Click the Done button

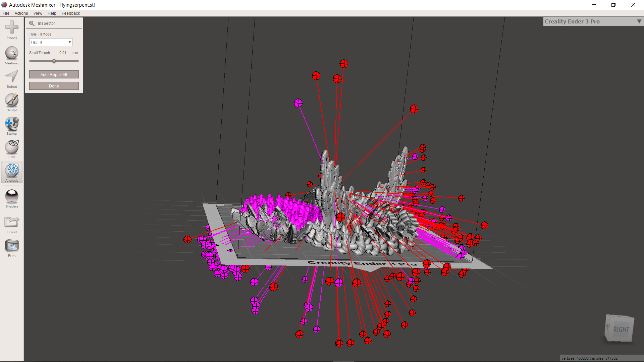pyautogui.click(x=54, y=86)
